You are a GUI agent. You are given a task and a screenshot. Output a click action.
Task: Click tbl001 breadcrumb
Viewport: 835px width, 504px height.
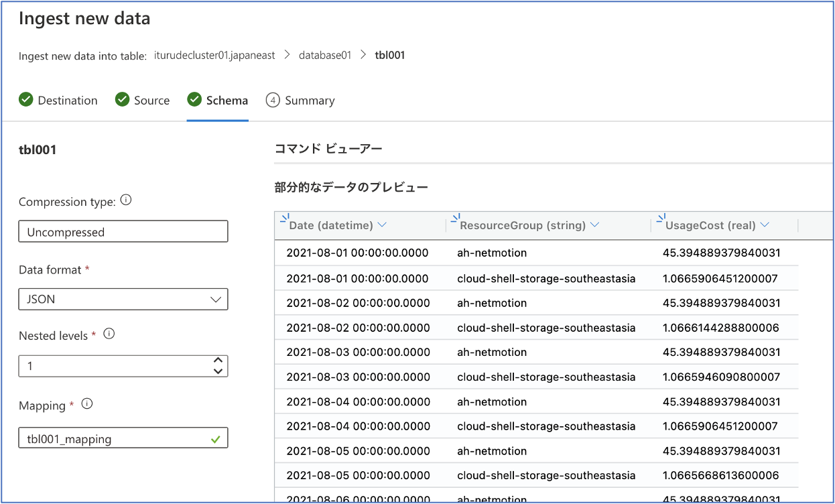[390, 56]
